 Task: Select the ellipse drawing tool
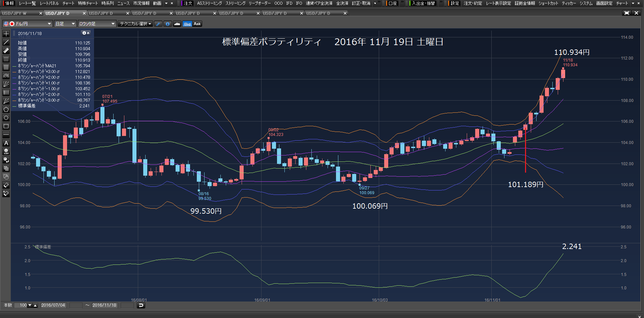pyautogui.click(x=6, y=118)
